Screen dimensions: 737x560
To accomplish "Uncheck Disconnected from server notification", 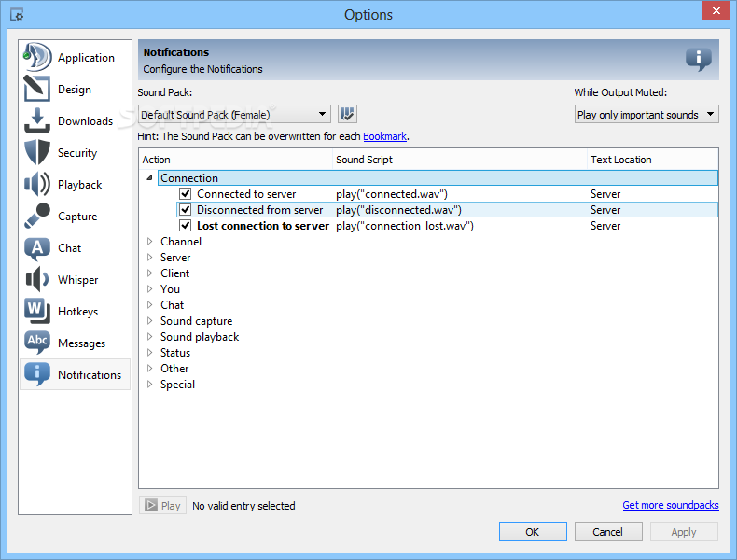I will point(186,210).
